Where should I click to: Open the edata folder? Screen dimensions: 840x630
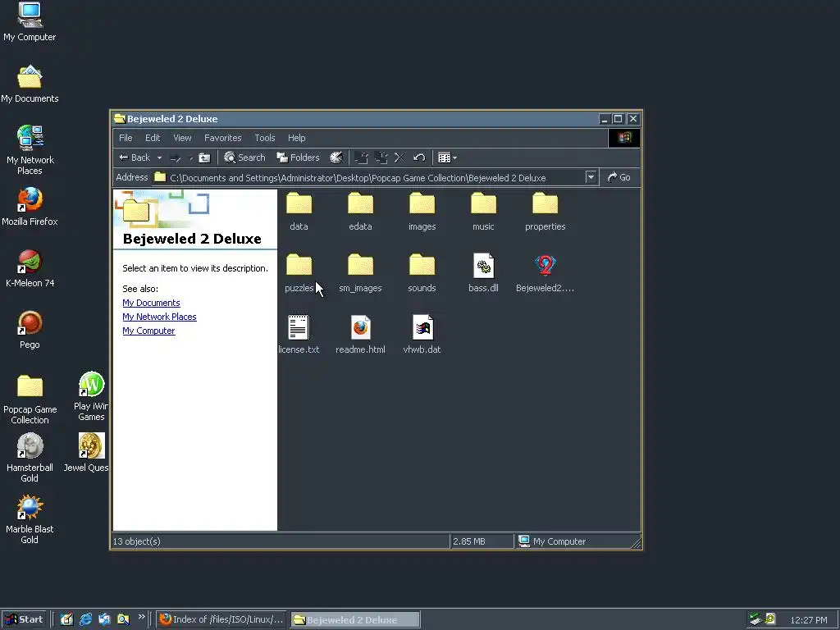point(360,212)
